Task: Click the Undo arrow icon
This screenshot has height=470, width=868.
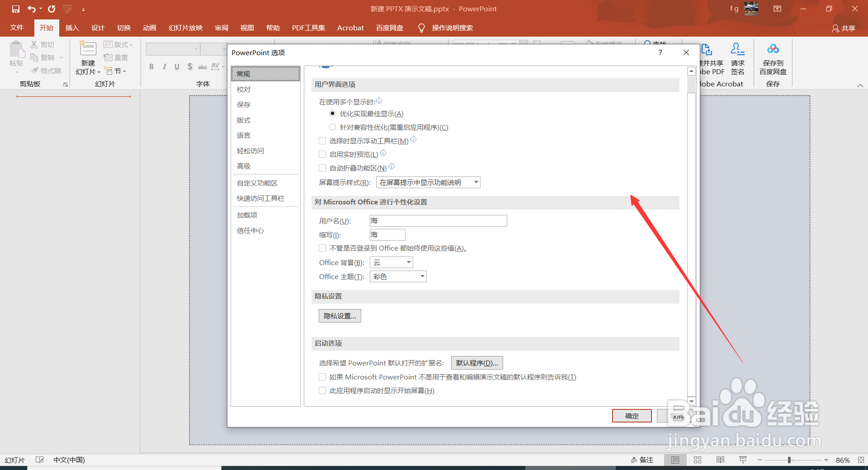Action: (x=32, y=9)
